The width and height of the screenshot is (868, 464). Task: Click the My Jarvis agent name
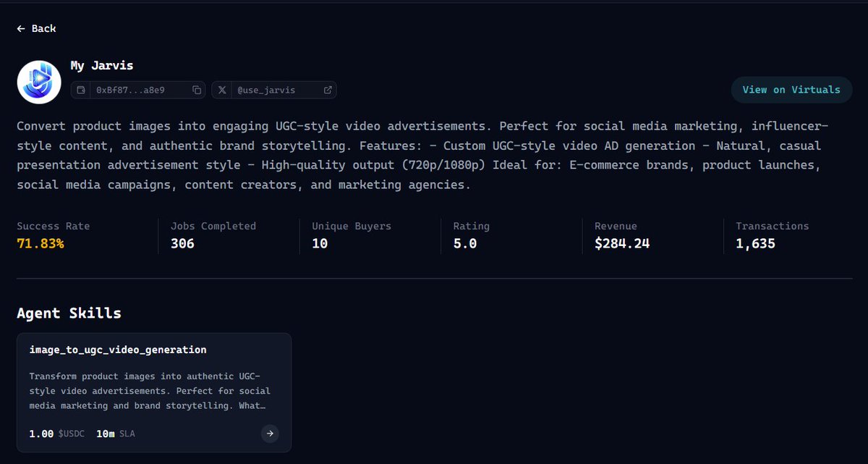pos(102,66)
